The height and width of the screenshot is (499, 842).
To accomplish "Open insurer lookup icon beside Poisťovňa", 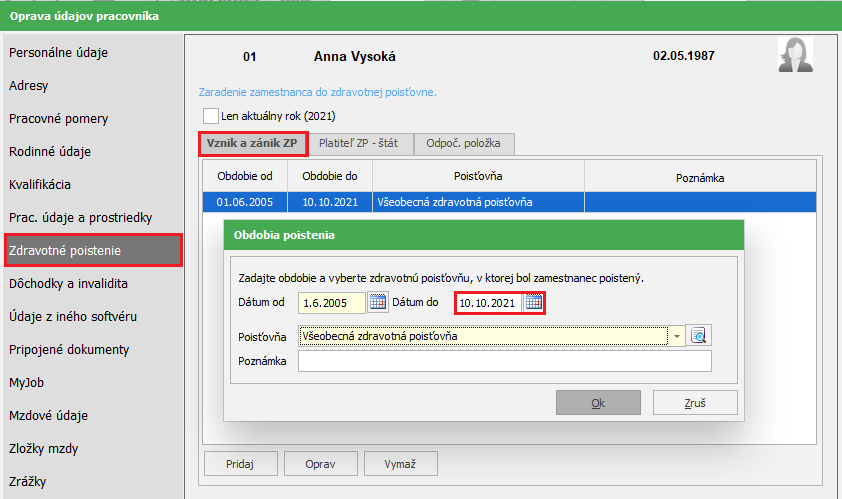I will point(699,336).
